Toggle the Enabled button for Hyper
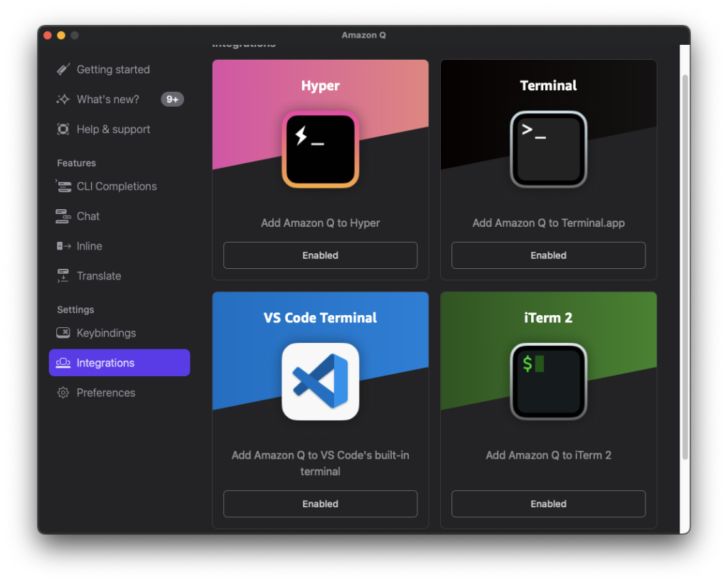The height and width of the screenshot is (584, 728). (321, 255)
